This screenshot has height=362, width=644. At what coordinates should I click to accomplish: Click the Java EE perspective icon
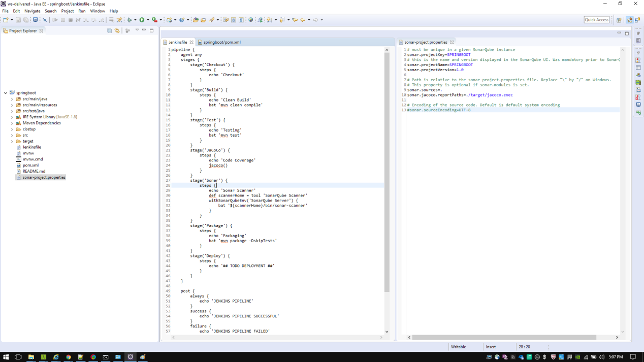[x=629, y=20]
